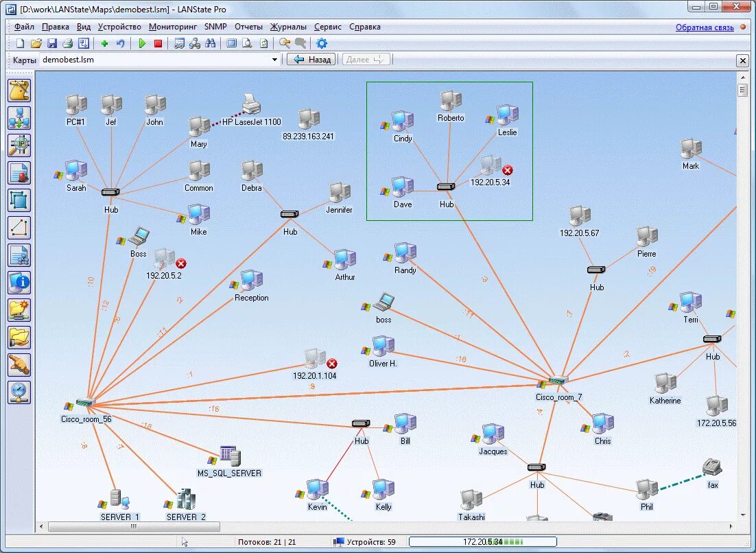Click the horizontal scrollbar thumb

click(x=134, y=526)
